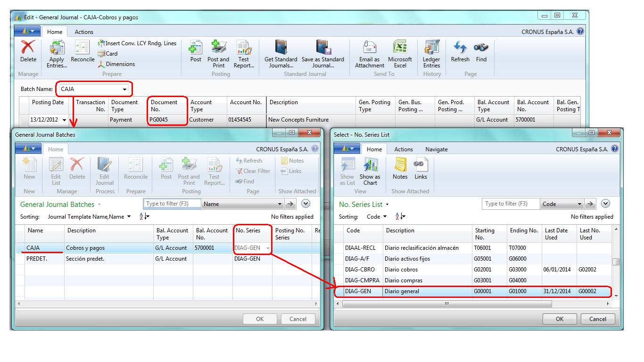This screenshot has height=362, width=644.
Task: Switch to Show as List view
Action: click(x=347, y=171)
